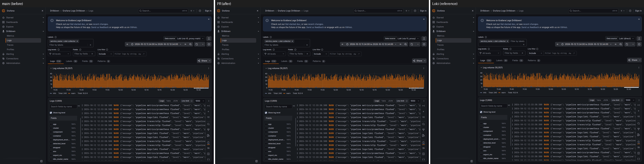
Task: Click upload icon beside Data source in main (before)
Action: coord(209,38)
